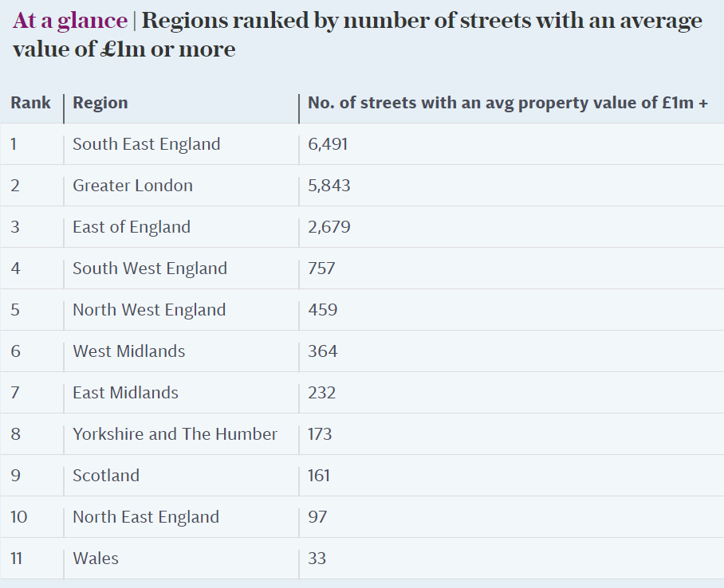
Task: Click the 2,679 streets value
Action: [329, 227]
